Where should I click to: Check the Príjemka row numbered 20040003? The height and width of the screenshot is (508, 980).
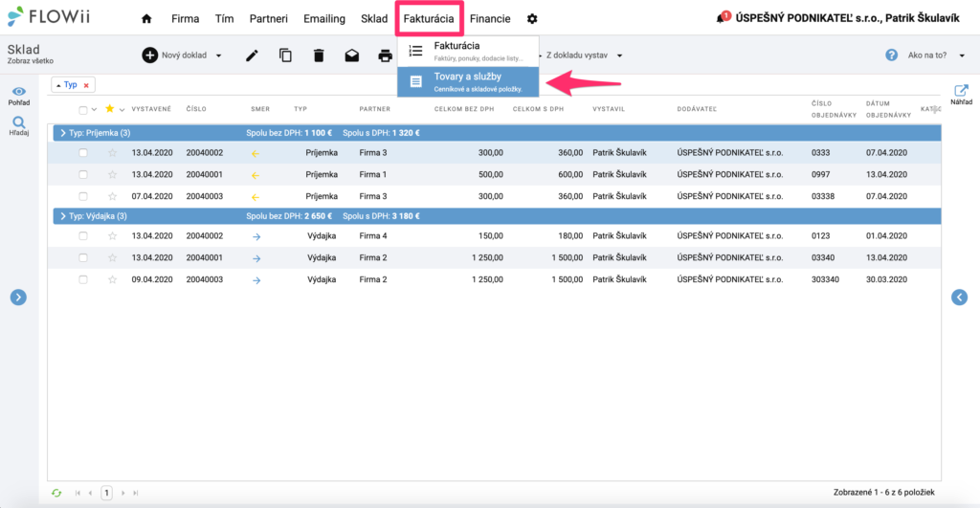83,196
